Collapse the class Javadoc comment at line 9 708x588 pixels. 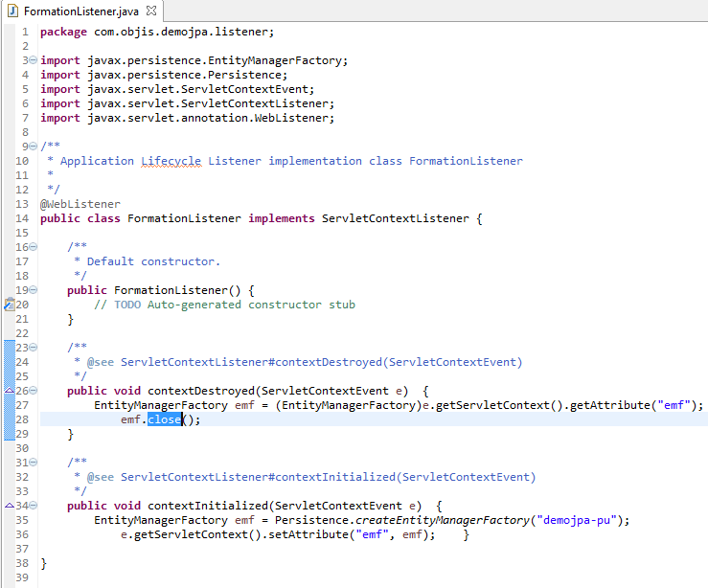point(34,147)
